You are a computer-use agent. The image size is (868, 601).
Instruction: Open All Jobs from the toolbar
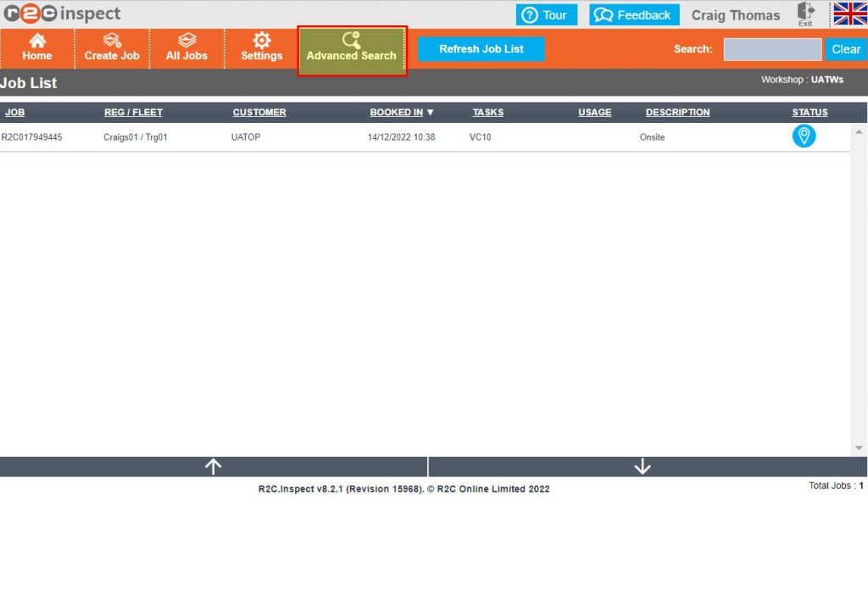coord(186,48)
